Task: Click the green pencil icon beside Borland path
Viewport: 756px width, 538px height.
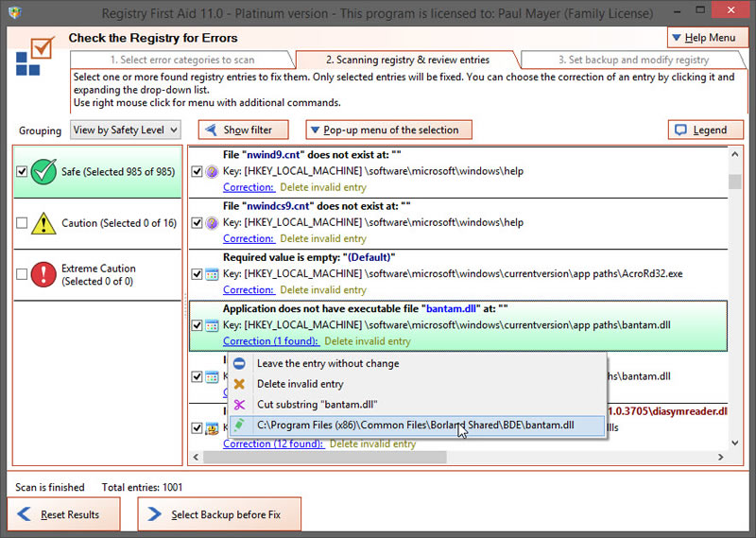Action: 239,425
